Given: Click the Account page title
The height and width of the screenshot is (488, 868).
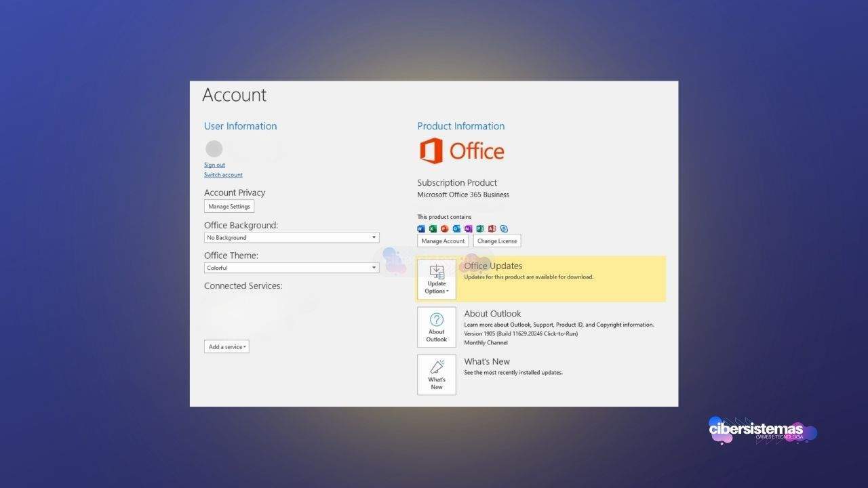Looking at the screenshot, I should (x=235, y=95).
